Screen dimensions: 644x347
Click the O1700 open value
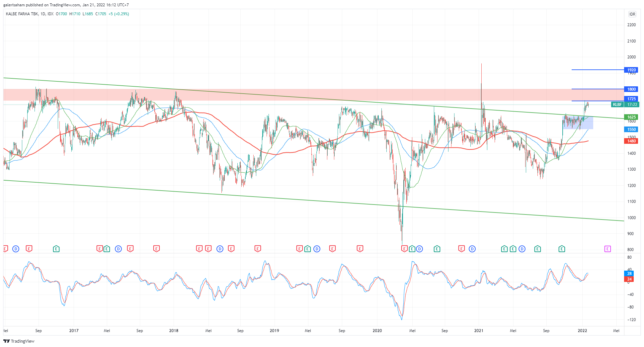point(61,14)
